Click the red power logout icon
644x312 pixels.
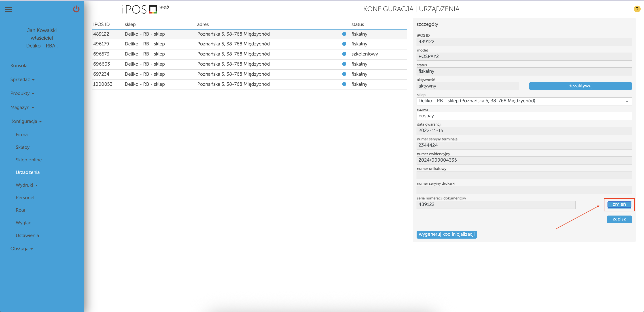(x=76, y=9)
